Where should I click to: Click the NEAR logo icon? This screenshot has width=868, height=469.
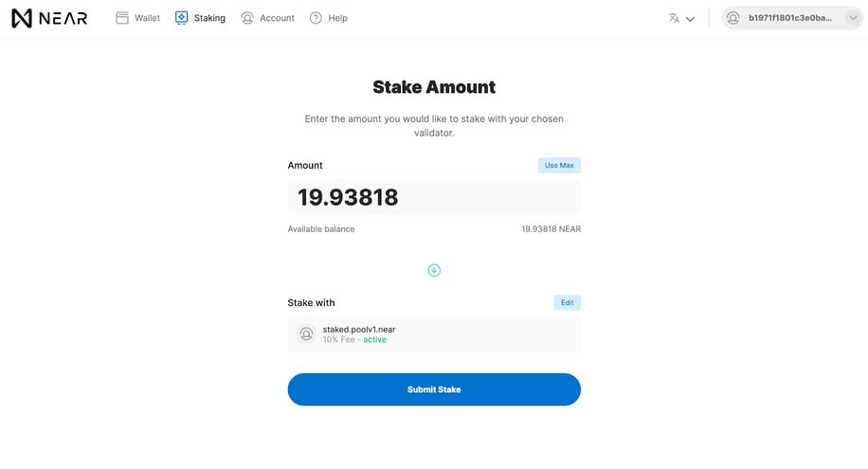(x=22, y=18)
